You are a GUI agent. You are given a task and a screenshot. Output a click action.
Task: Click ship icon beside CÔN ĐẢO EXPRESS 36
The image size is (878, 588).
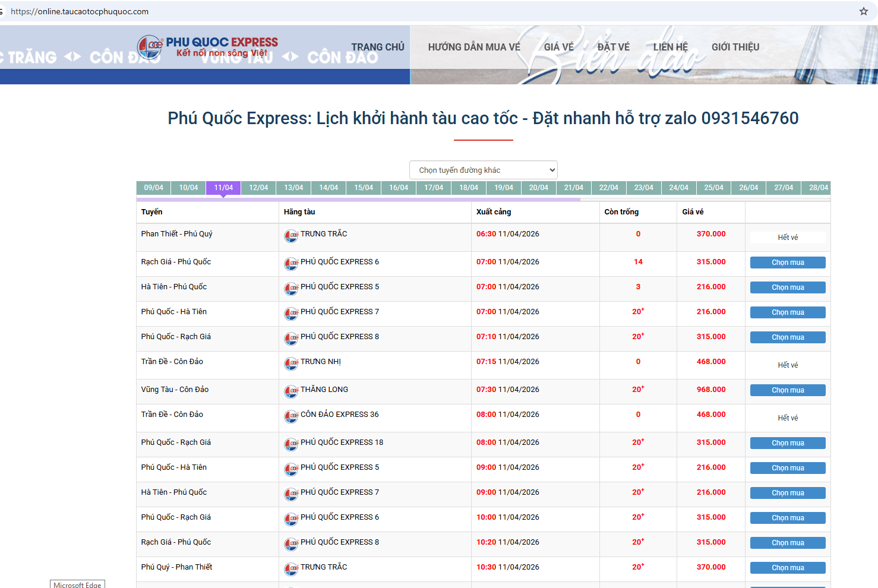[x=291, y=416]
